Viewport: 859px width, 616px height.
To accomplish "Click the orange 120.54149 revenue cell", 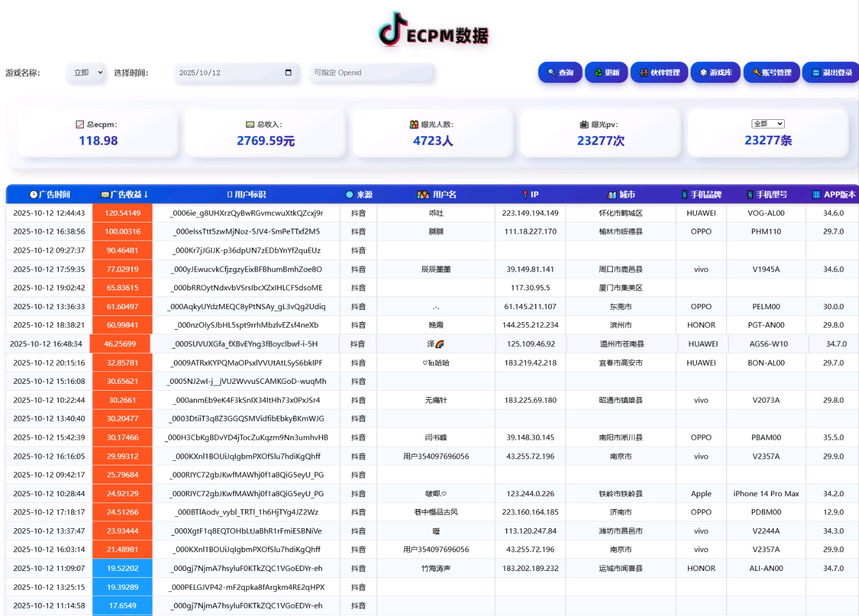I will [122, 213].
